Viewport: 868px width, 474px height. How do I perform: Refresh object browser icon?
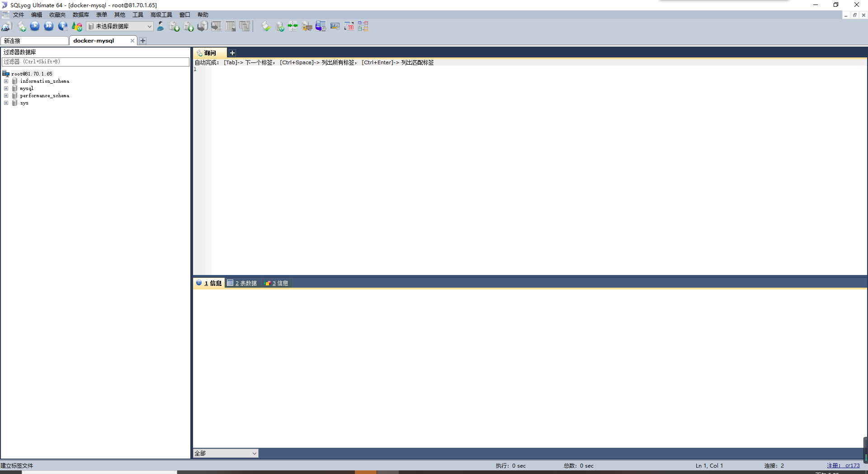(77, 26)
